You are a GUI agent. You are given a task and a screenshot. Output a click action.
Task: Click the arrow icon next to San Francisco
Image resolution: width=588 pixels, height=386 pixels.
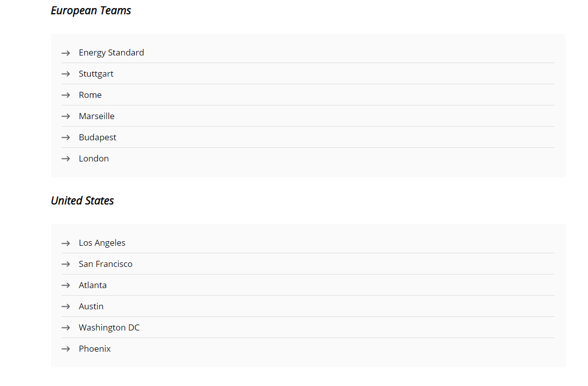[x=66, y=264]
